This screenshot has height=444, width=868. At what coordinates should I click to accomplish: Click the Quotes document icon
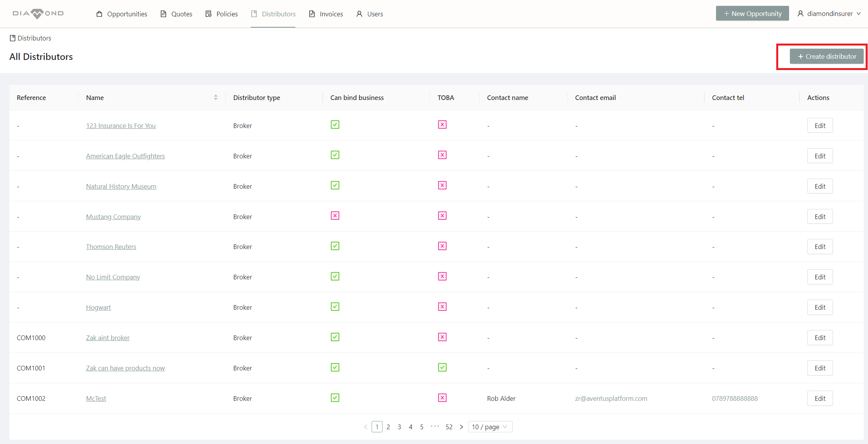[164, 14]
